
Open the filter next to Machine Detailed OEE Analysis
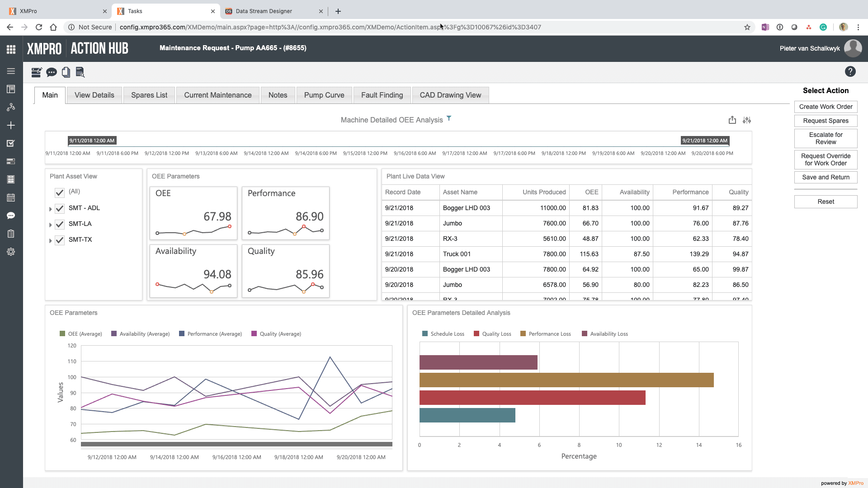[449, 118]
